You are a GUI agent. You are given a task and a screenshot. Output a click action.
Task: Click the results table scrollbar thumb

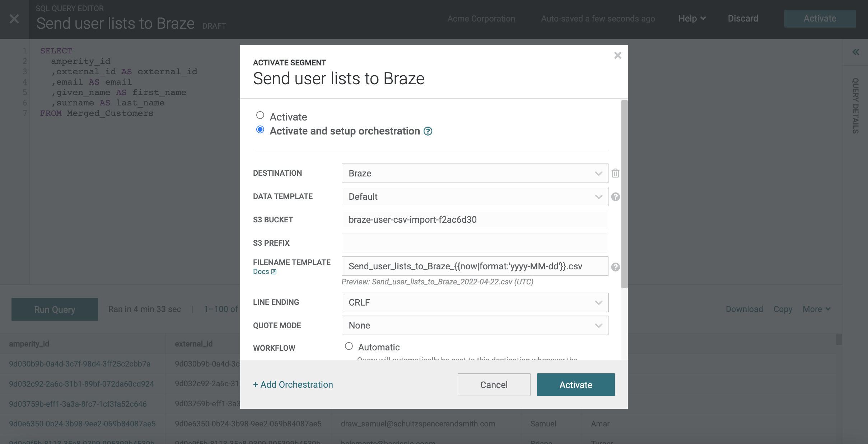(839, 339)
